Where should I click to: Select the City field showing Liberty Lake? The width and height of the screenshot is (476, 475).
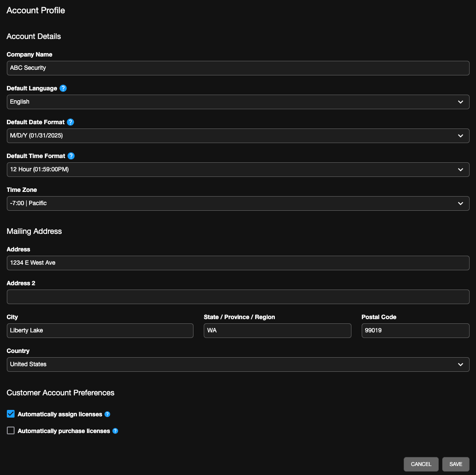click(100, 330)
